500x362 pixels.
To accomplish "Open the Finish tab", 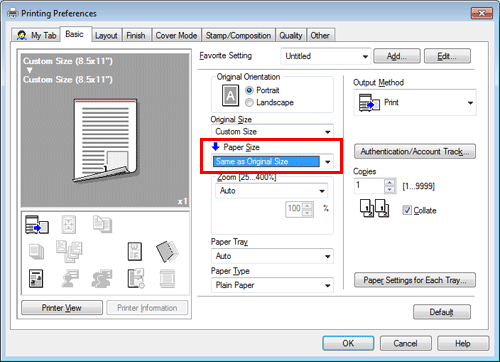I will pos(136,35).
